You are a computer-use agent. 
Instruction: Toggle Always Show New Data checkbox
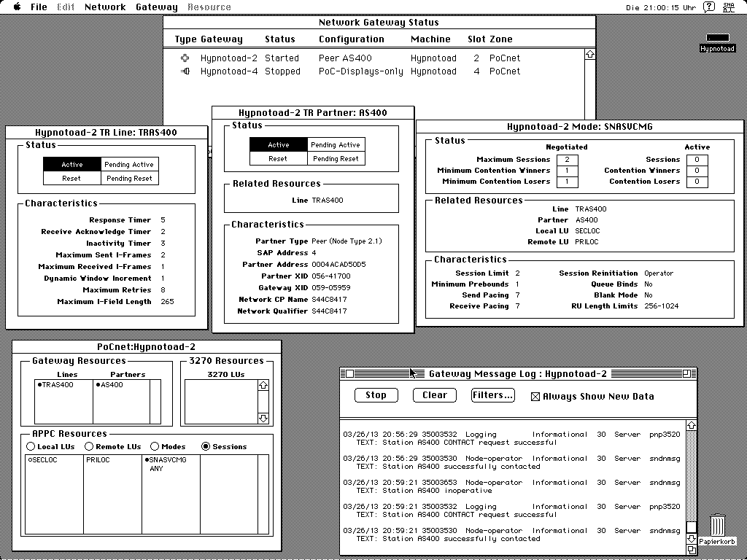pos(535,397)
